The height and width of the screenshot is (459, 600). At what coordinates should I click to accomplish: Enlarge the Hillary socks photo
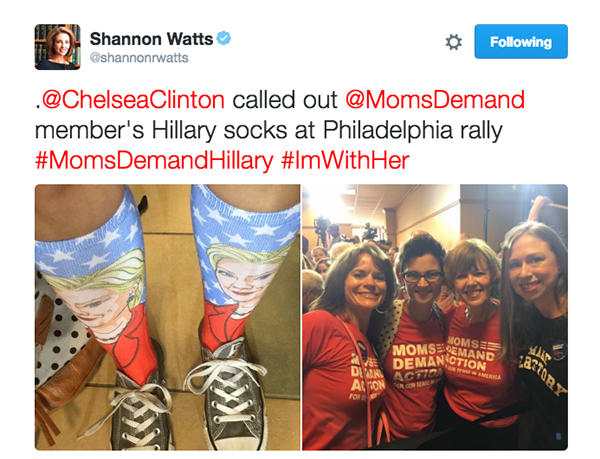coord(168,317)
